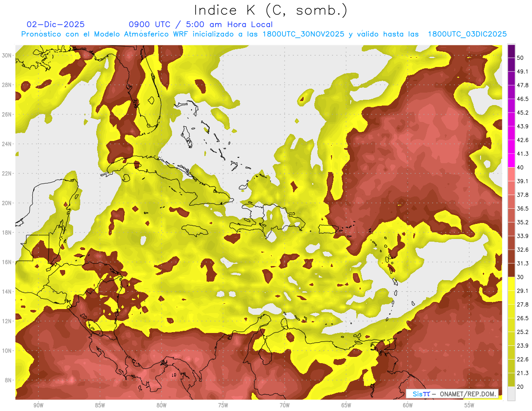Screen dimensions: 532x411
Task: Click the 21.3 value on color scale
Action: pos(523,373)
